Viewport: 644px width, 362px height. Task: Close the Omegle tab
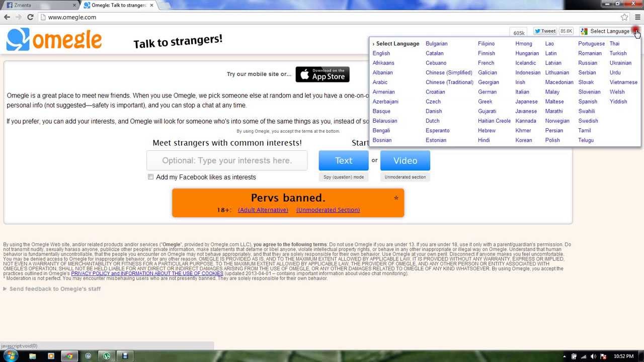pyautogui.click(x=151, y=5)
